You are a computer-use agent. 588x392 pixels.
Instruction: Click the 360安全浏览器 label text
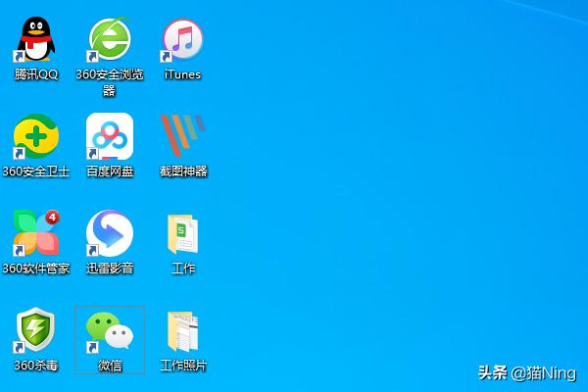tap(110, 82)
